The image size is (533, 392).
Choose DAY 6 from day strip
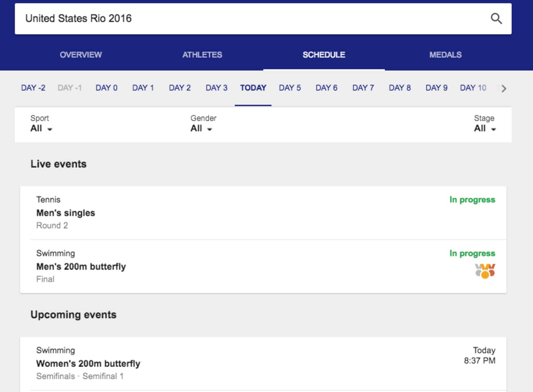tap(327, 88)
